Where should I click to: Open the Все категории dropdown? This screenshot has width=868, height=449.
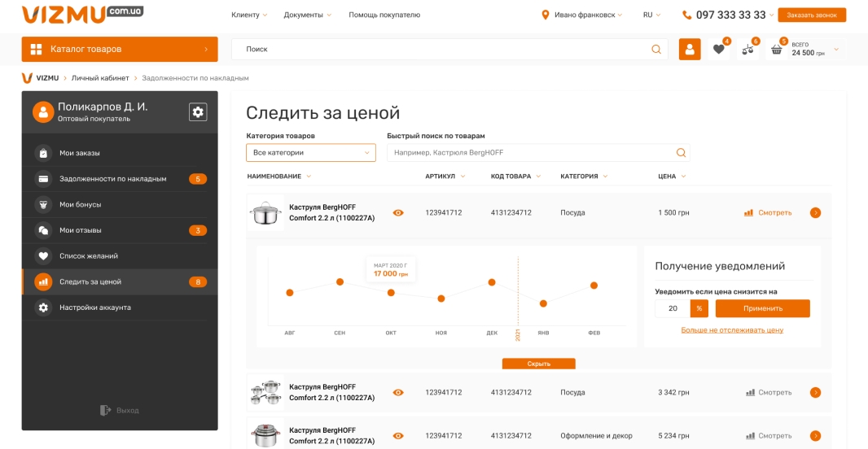311,153
